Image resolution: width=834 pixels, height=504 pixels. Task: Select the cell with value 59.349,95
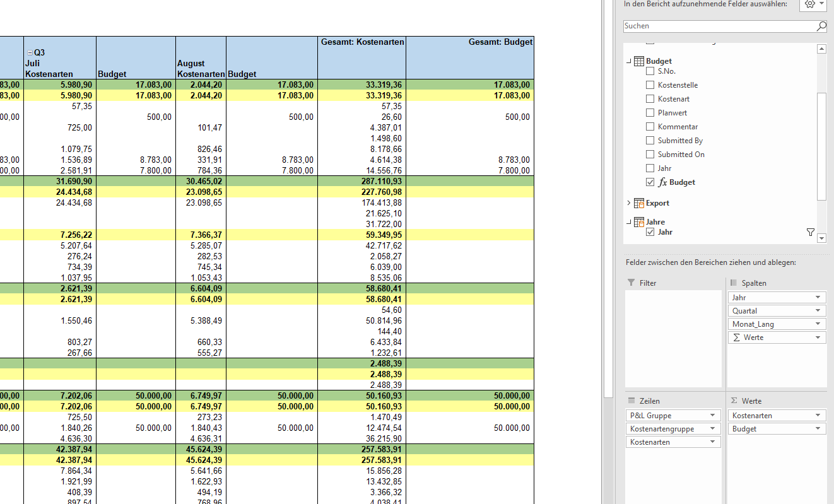click(361, 235)
